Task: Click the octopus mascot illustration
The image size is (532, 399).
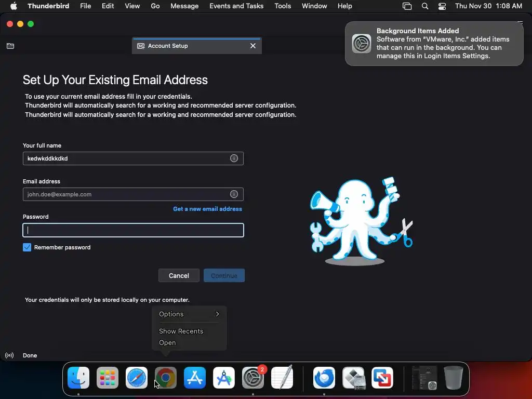Action: [361, 220]
